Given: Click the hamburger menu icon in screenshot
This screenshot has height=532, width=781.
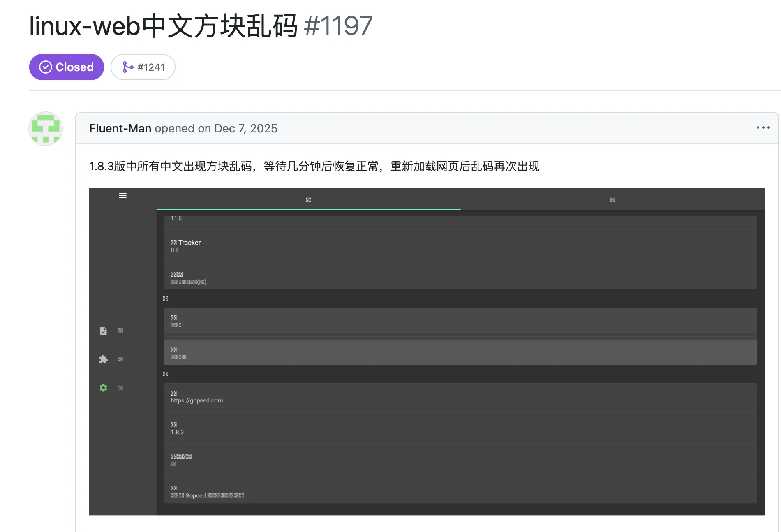Looking at the screenshot, I should coord(122,196).
